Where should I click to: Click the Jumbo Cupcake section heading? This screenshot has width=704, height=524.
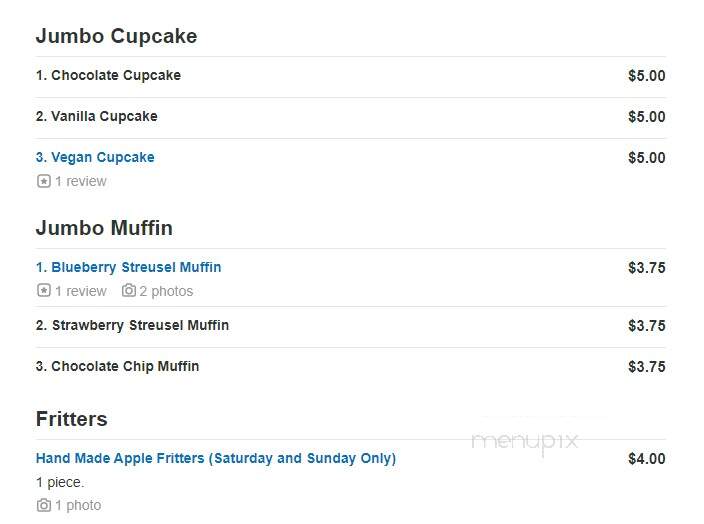point(117,36)
